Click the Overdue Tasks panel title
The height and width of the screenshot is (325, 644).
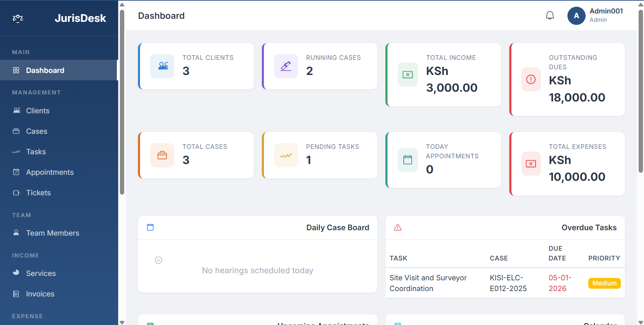coord(589,228)
